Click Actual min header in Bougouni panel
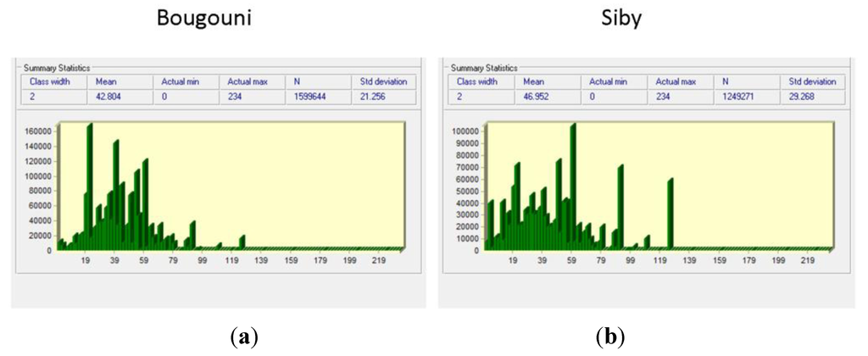The width and height of the screenshot is (868, 356). [181, 82]
